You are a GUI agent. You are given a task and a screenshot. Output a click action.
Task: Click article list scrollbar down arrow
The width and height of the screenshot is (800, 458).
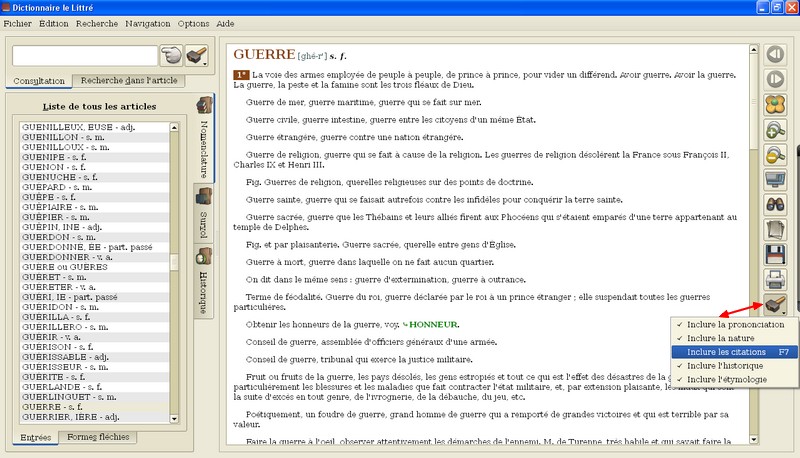click(174, 418)
